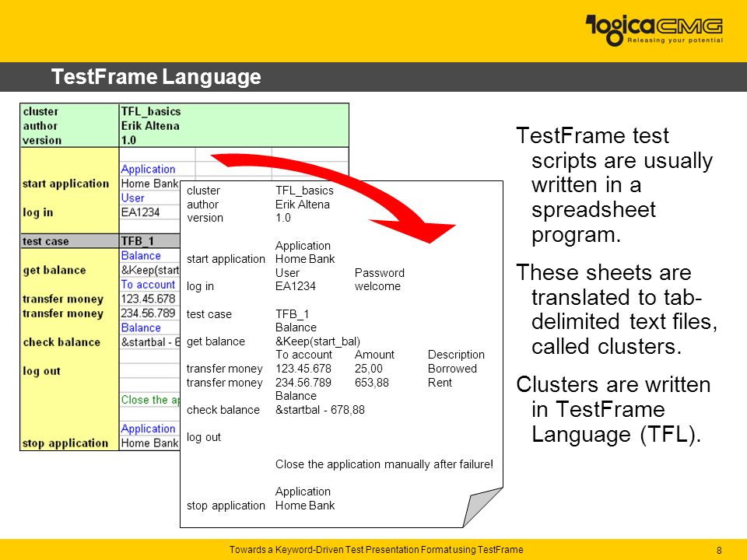Image resolution: width=747 pixels, height=560 pixels.
Task: Click the LogicaCMG logo
Action: 654,30
